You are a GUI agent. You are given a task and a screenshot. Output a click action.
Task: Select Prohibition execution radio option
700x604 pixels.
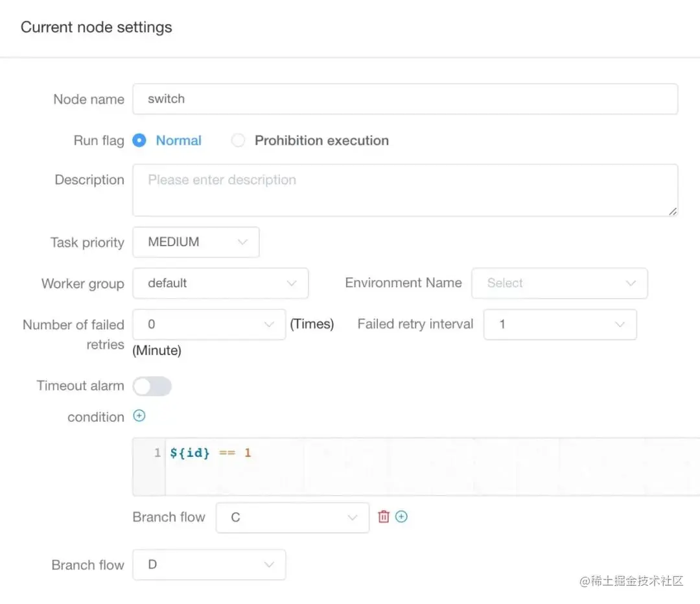coord(238,140)
